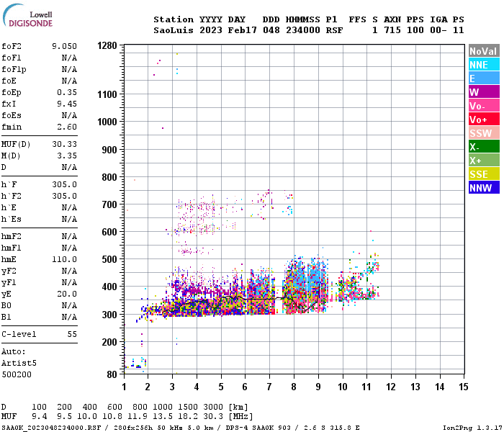
Task: Click the SaoLuis station name
Action: 174,30
